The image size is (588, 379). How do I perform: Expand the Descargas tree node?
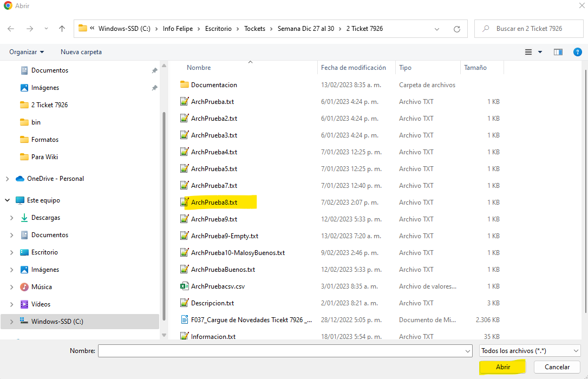(12, 218)
